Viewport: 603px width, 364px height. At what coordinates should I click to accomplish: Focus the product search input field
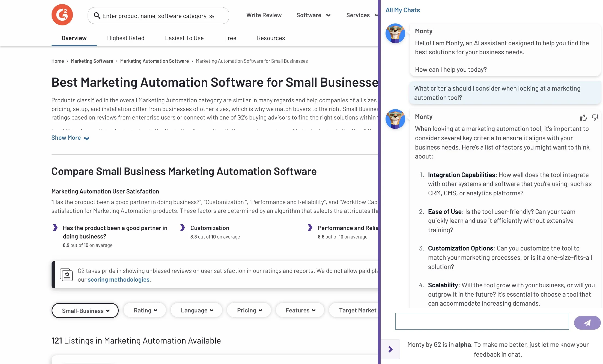pyautogui.click(x=158, y=16)
